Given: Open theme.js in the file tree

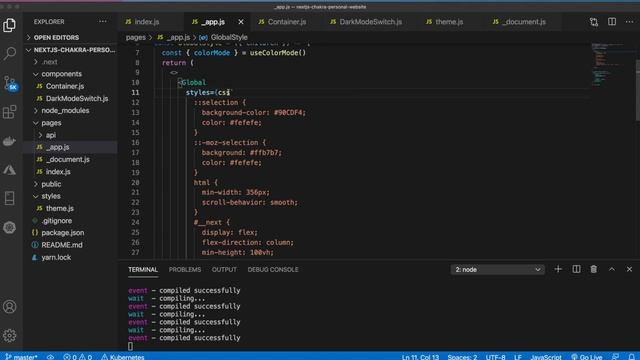Looking at the screenshot, I should tap(70, 209).
